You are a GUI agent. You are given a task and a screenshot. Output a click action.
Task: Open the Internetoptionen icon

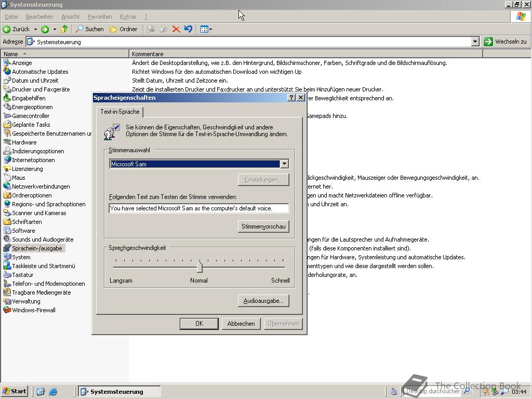(7, 160)
